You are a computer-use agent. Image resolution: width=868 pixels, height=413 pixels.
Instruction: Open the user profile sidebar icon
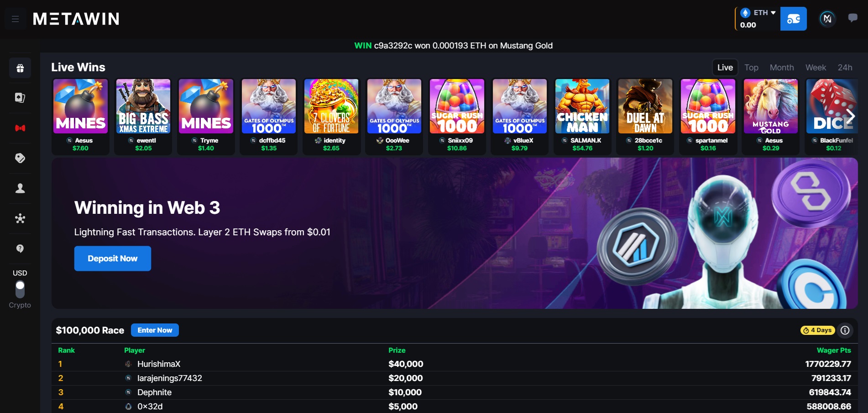tap(20, 188)
